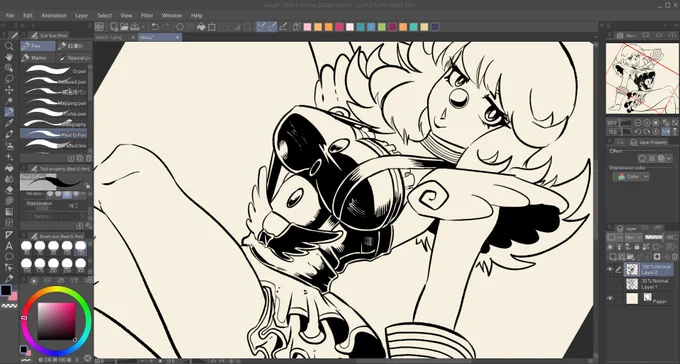This screenshot has width=680, height=364.
Task: Toggle snap to grid button
Action: click(x=283, y=27)
